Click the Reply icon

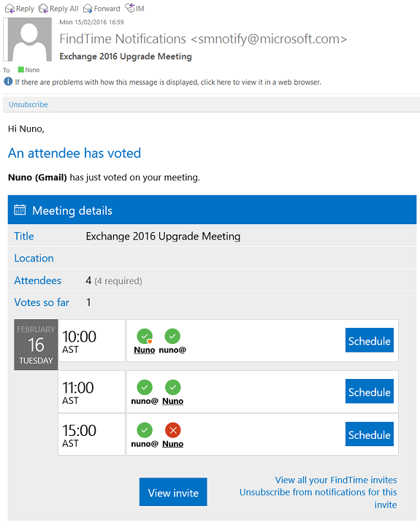[x=9, y=8]
